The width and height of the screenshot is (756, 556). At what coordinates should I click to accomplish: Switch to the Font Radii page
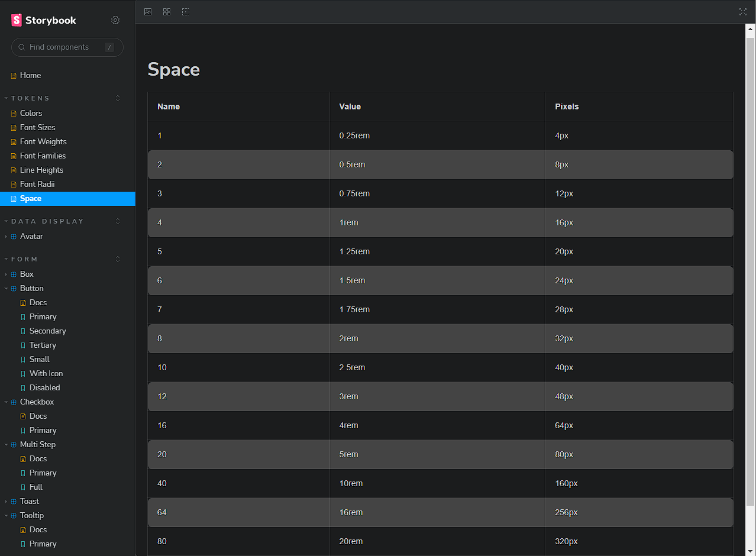click(37, 184)
